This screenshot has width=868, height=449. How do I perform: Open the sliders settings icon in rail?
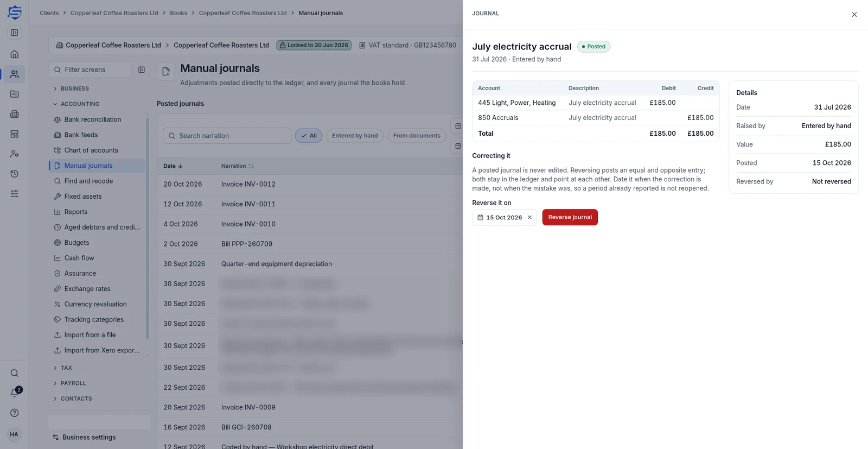[15, 194]
